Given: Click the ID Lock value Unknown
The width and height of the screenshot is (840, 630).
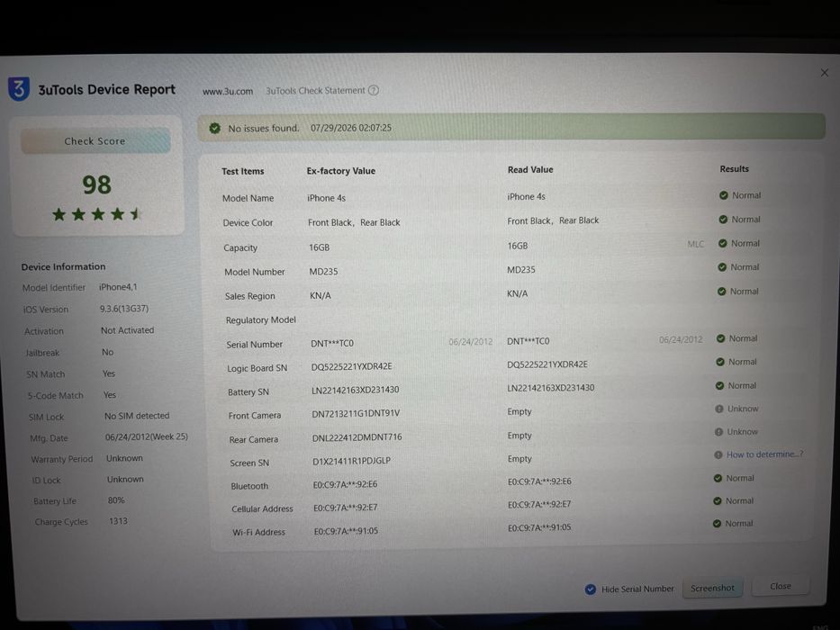Looking at the screenshot, I should (125, 479).
